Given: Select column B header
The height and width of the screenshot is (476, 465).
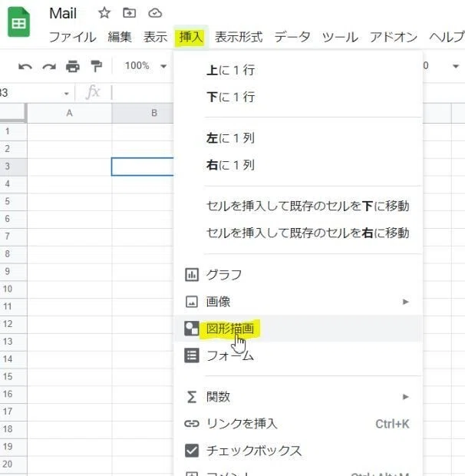Looking at the screenshot, I should point(143,113).
